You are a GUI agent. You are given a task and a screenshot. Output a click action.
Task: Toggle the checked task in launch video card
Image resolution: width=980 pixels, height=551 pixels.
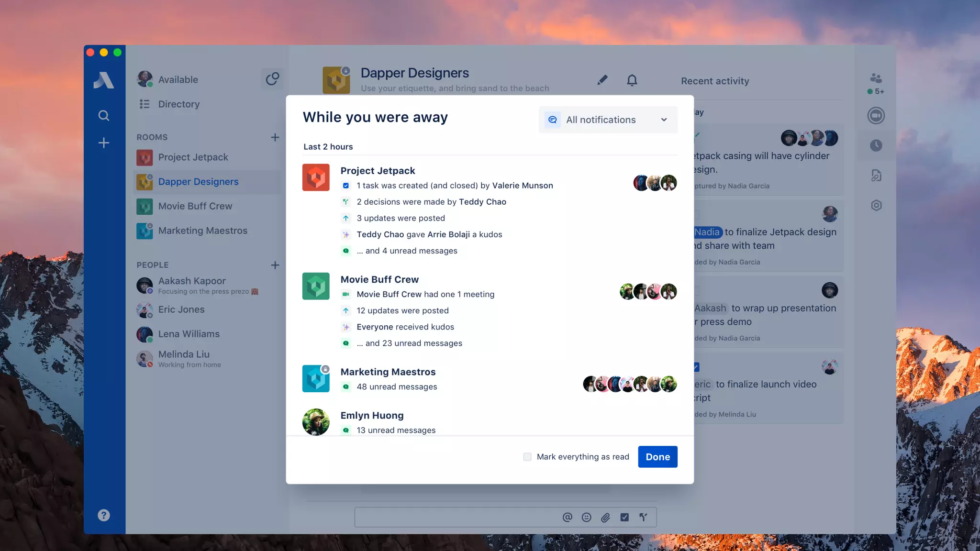pyautogui.click(x=697, y=367)
